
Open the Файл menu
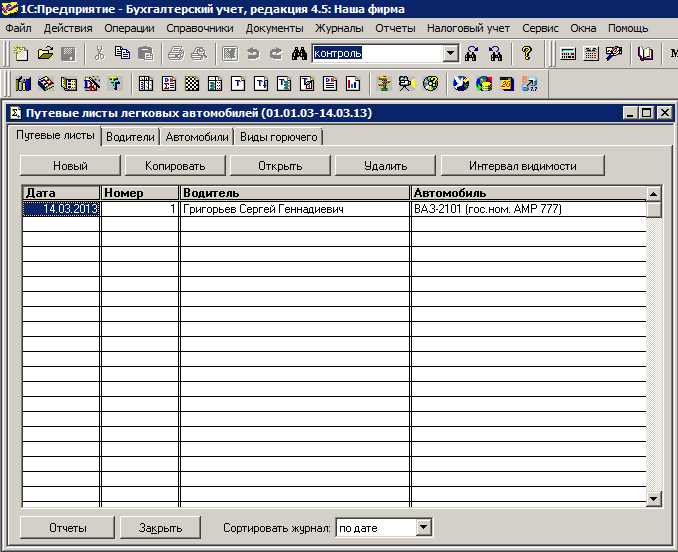(x=18, y=29)
